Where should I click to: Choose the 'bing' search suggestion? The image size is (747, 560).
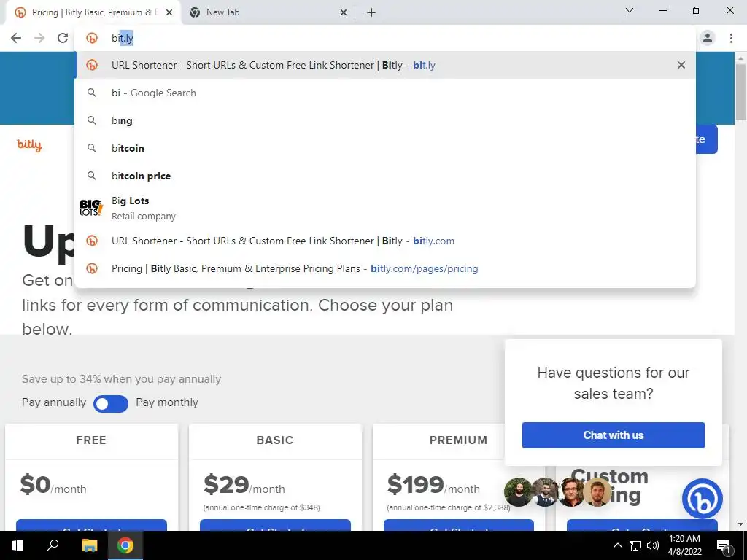(x=386, y=120)
